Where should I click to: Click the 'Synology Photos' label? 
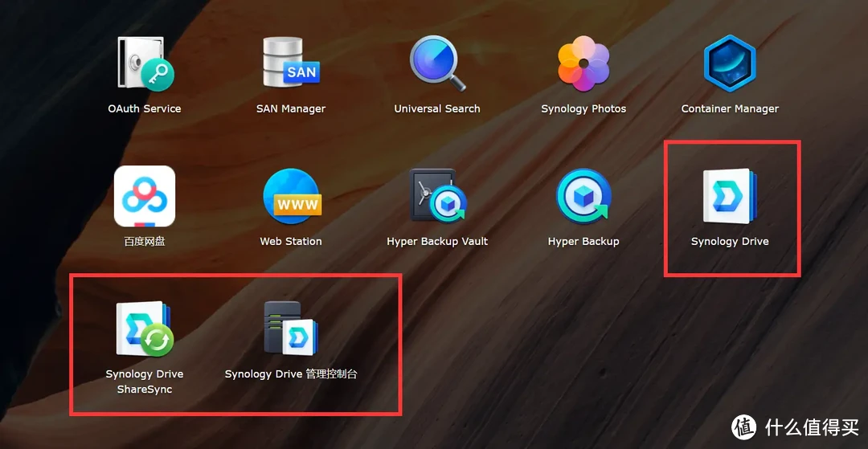tap(583, 109)
